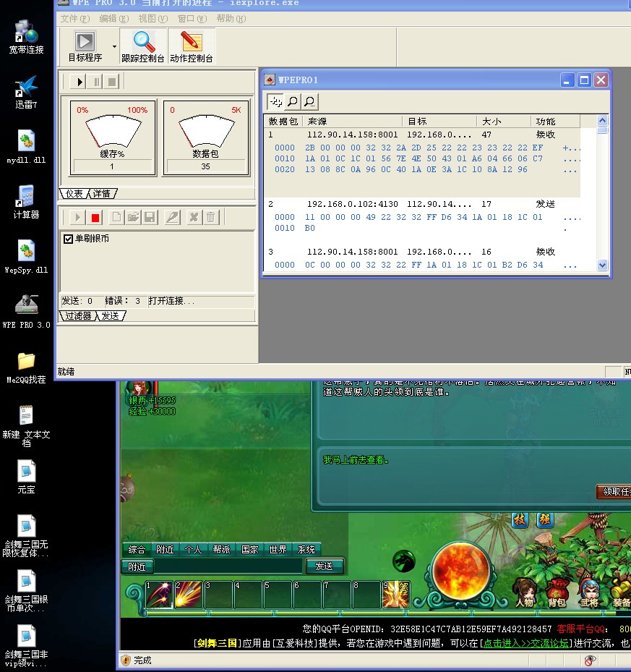Open the 附近 chat channel selector
The height and width of the screenshot is (672, 631).
[x=137, y=566]
